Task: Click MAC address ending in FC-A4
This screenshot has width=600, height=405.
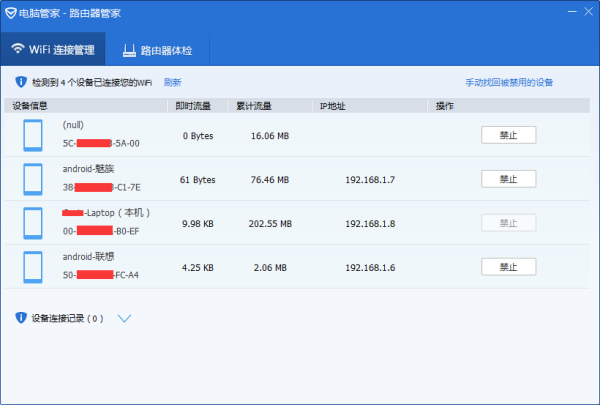Action: (x=101, y=275)
